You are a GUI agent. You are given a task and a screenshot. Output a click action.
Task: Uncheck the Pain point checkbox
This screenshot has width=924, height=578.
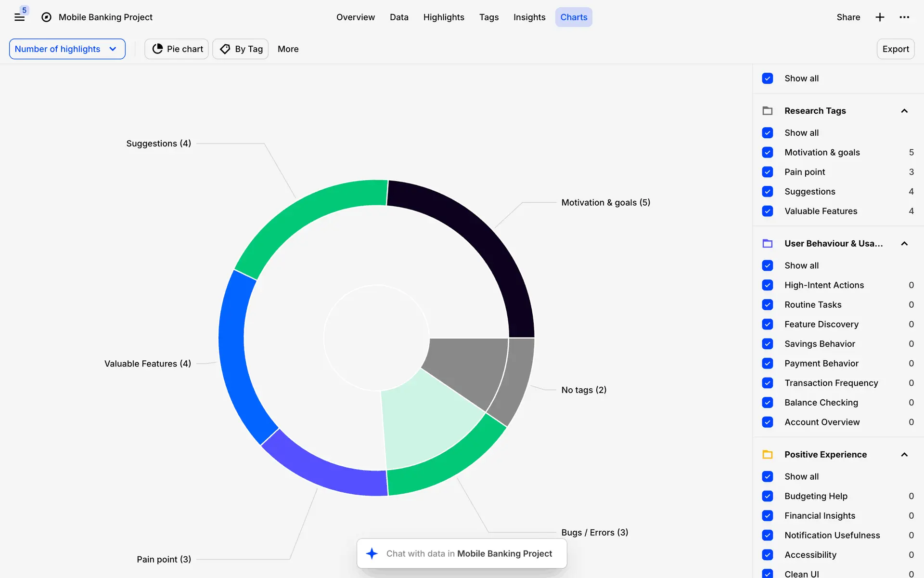pos(768,172)
